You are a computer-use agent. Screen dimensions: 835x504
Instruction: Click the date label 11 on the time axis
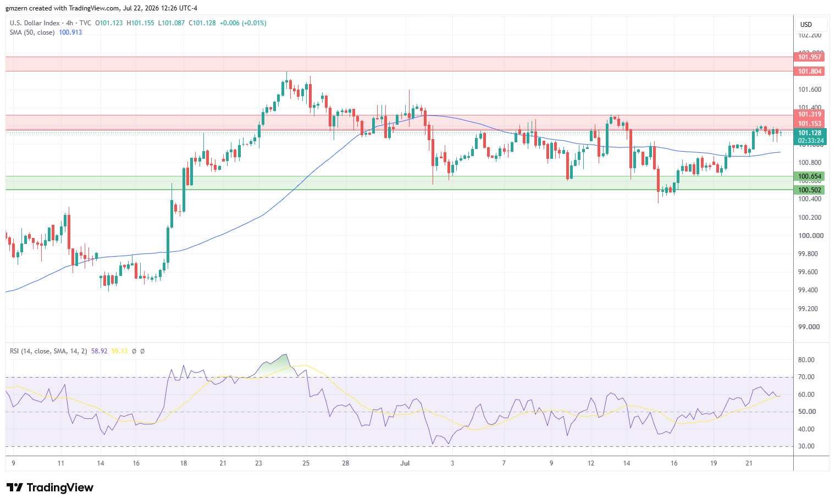(x=60, y=463)
